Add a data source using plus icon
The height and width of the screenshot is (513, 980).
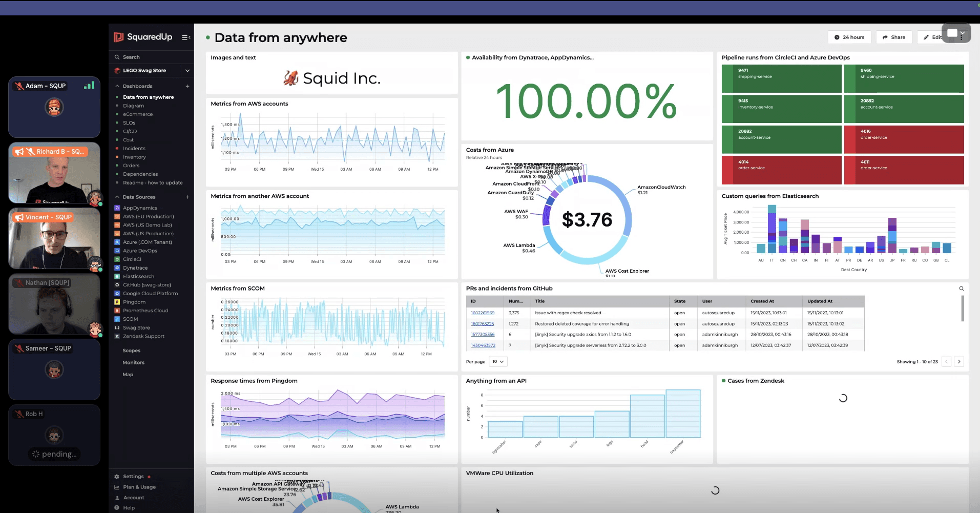pyautogui.click(x=187, y=197)
